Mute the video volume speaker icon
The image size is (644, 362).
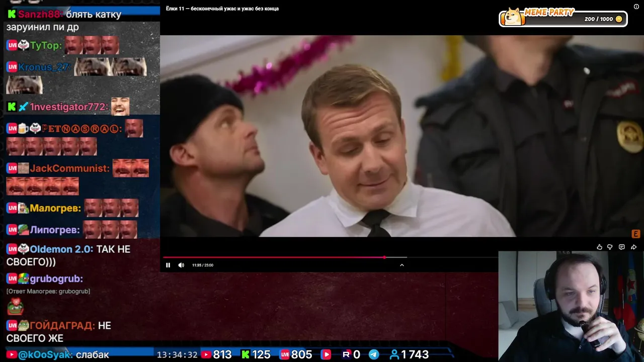(x=181, y=265)
